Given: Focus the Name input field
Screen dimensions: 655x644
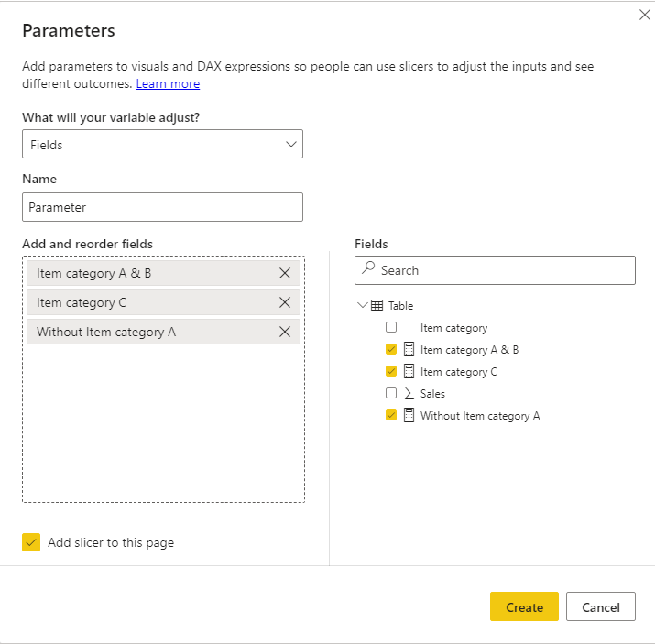Looking at the screenshot, I should [x=162, y=207].
